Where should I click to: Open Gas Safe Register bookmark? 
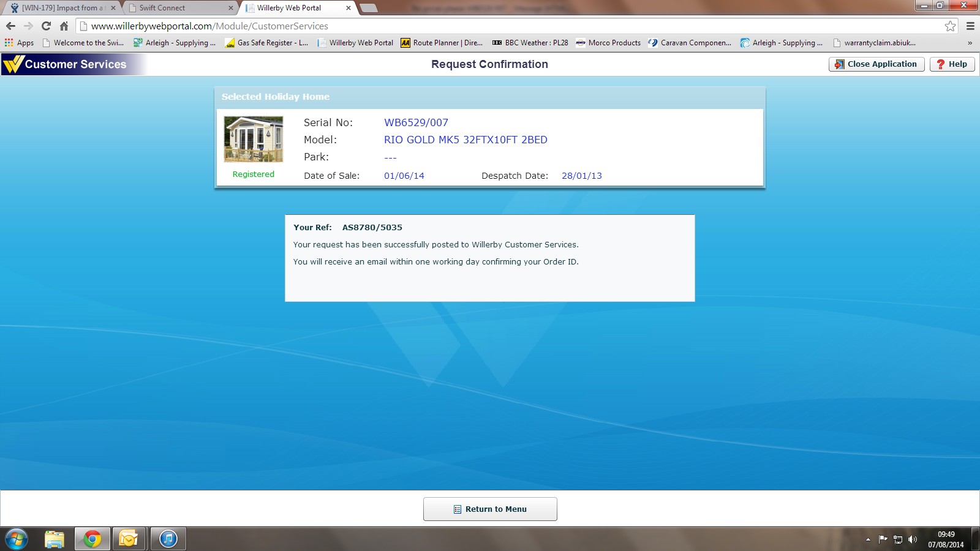click(266, 43)
